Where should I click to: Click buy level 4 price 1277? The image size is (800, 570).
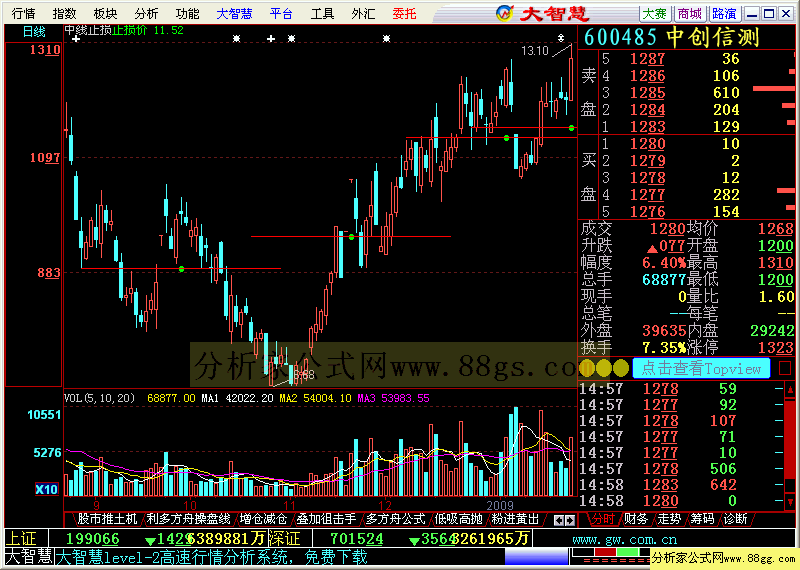pyautogui.click(x=647, y=195)
